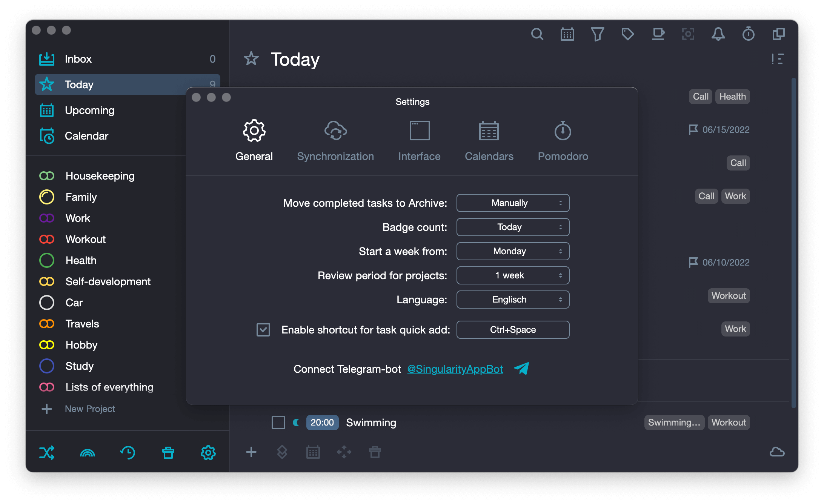Viewport: 824px width, 504px height.
Task: Click the archive icon in bottom task toolbar
Action: [x=375, y=452]
